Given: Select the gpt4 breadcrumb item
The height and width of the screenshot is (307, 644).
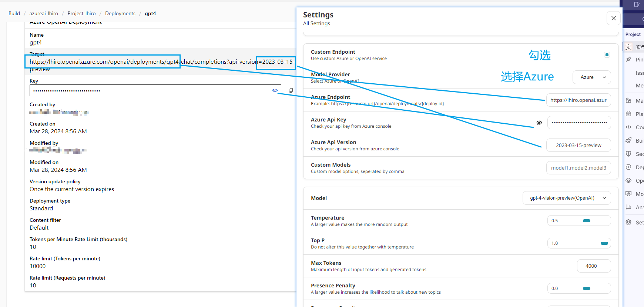Looking at the screenshot, I should click(x=150, y=13).
